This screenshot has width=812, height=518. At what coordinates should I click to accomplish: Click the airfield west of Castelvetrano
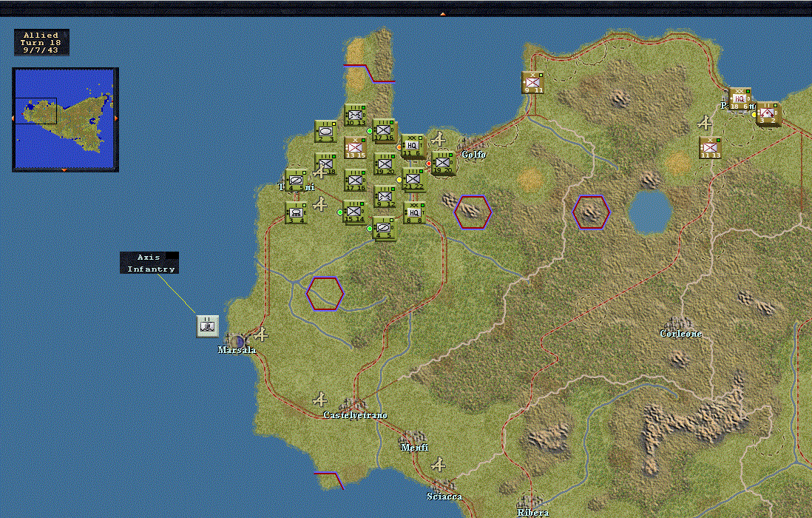point(320,399)
